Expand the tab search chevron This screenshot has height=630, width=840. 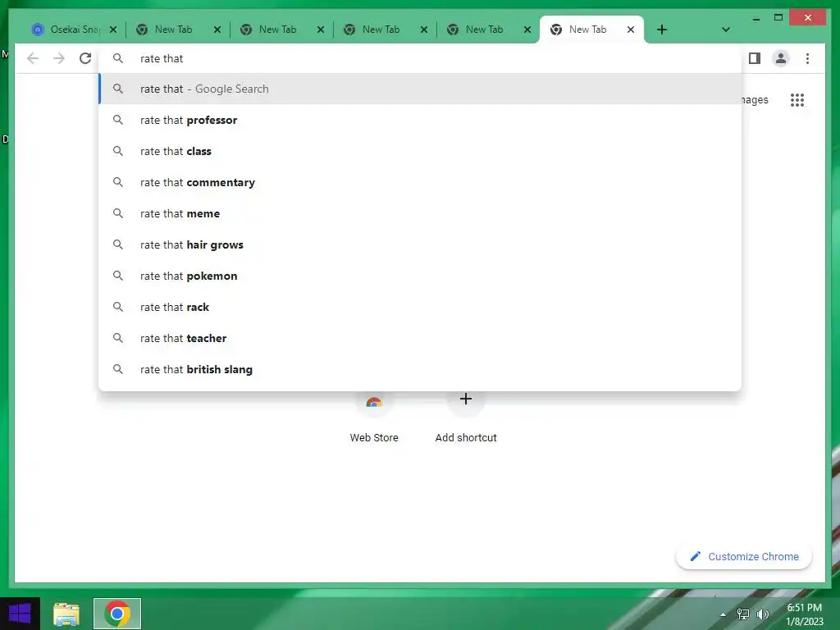pos(725,30)
